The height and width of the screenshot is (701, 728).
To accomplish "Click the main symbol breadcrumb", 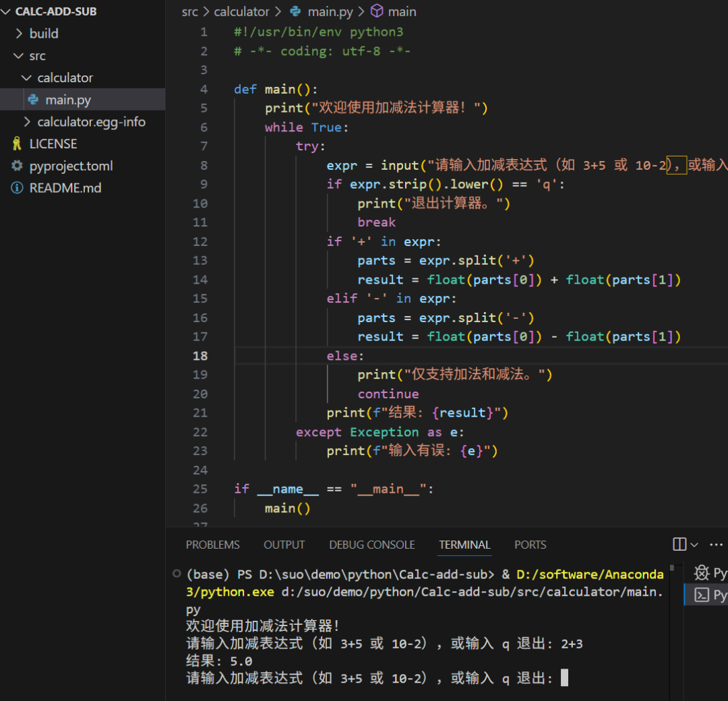I will [402, 11].
